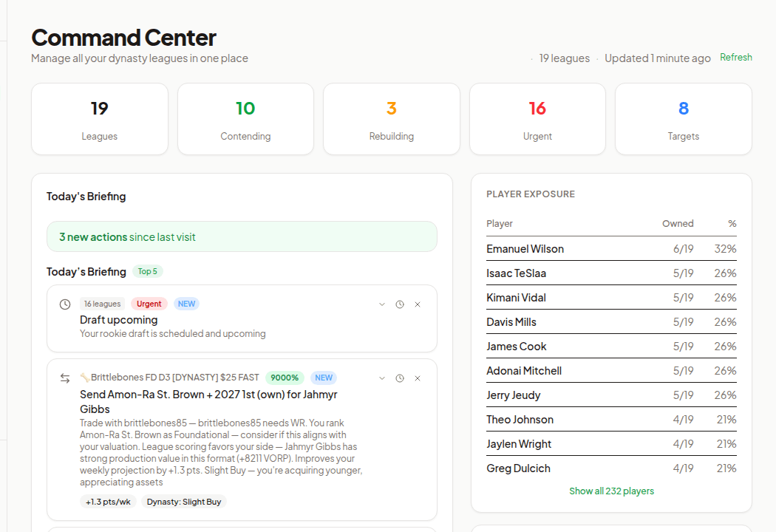
Task: Click the Dynasty: Slight Buy chip
Action: 183,501
